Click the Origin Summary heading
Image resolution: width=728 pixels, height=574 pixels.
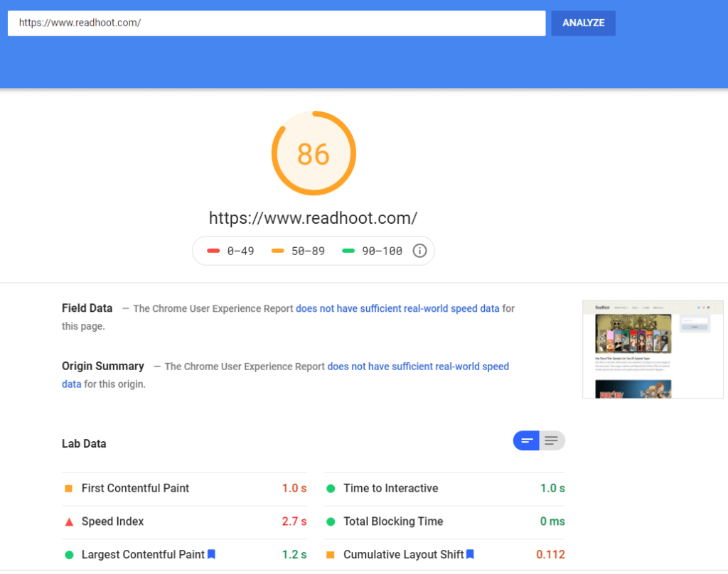coord(103,366)
